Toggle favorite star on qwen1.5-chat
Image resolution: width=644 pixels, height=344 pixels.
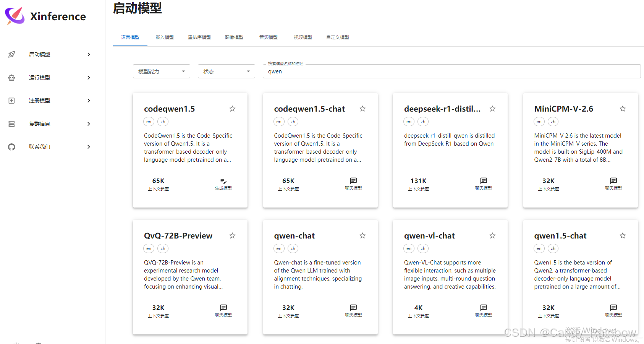[x=623, y=236]
